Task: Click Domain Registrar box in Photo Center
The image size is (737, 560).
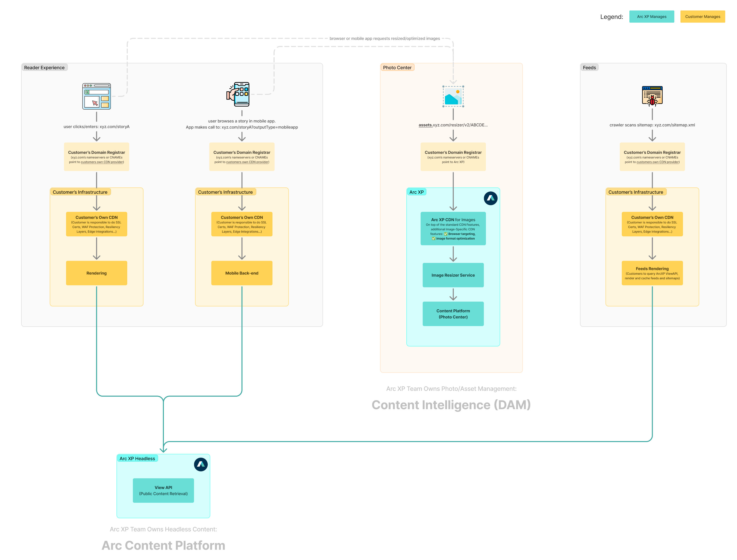Action: tap(453, 157)
